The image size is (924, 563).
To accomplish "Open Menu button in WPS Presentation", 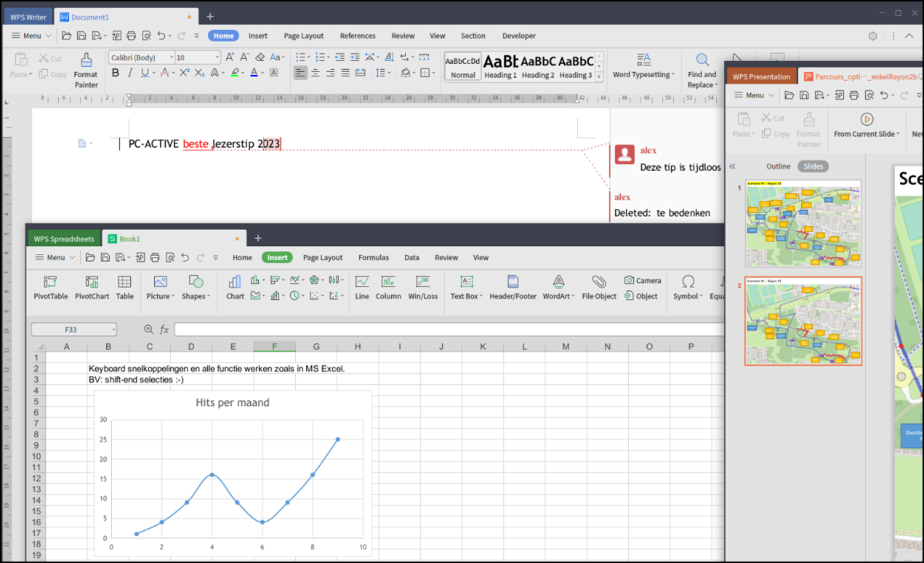I will pyautogui.click(x=755, y=95).
